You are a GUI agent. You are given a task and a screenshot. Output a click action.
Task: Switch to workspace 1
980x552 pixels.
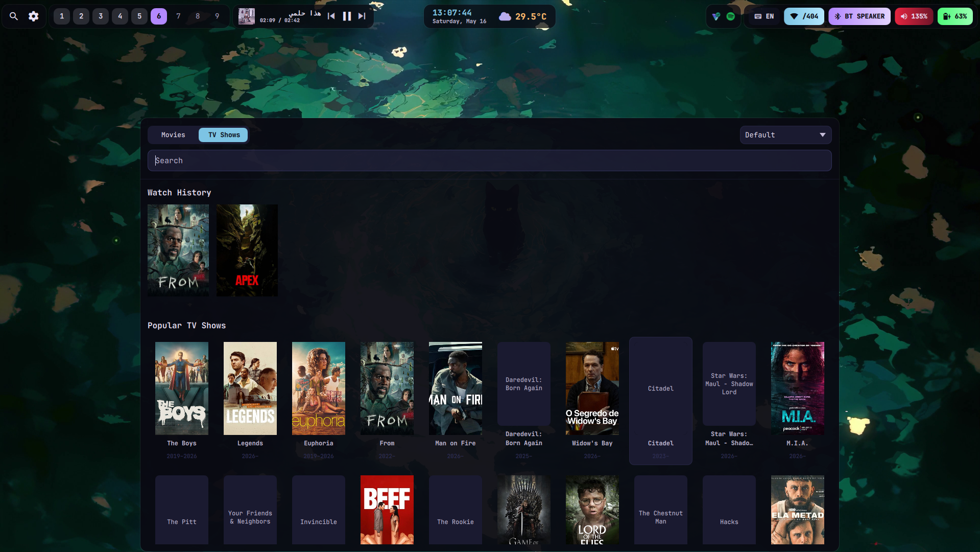tap(62, 16)
